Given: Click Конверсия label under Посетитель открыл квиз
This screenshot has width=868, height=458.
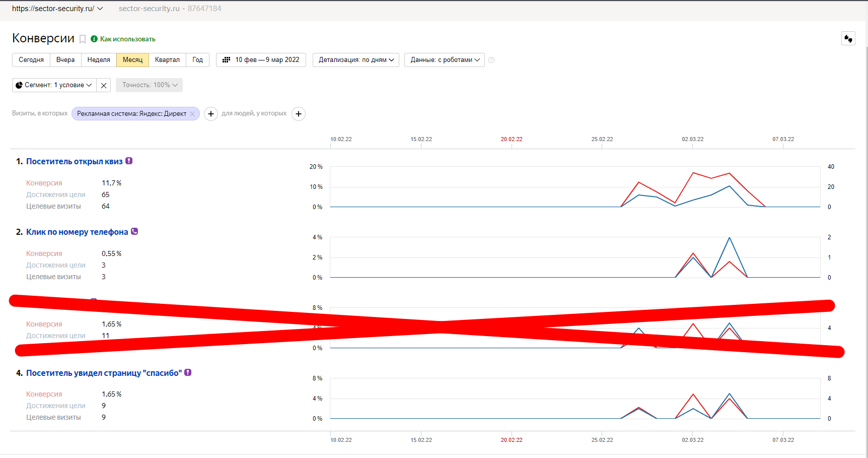Looking at the screenshot, I should [x=44, y=183].
